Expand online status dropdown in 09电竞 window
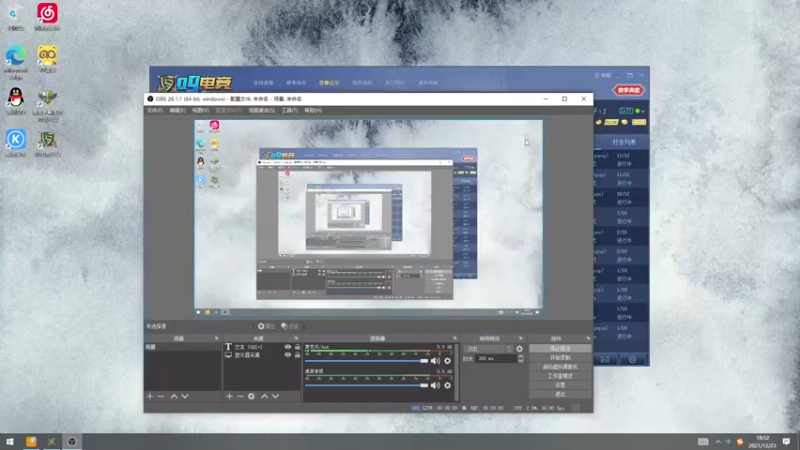This screenshot has height=450, width=800. pyautogui.click(x=643, y=111)
